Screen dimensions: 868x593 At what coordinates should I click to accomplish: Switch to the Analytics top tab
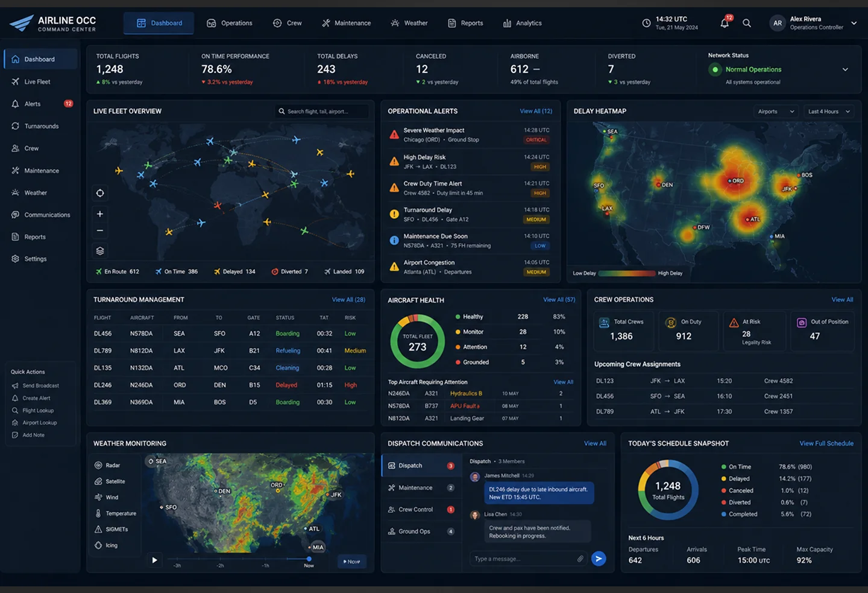pos(523,23)
